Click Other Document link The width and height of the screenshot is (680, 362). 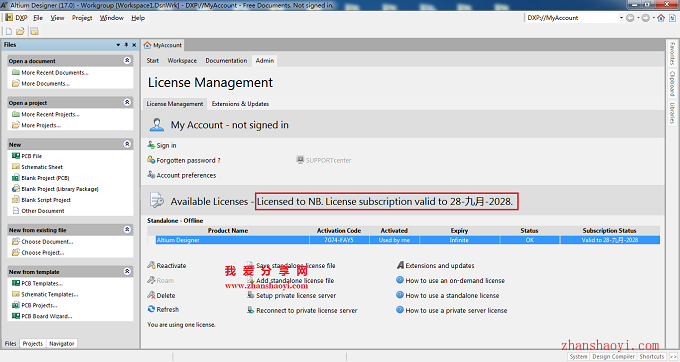click(x=43, y=211)
